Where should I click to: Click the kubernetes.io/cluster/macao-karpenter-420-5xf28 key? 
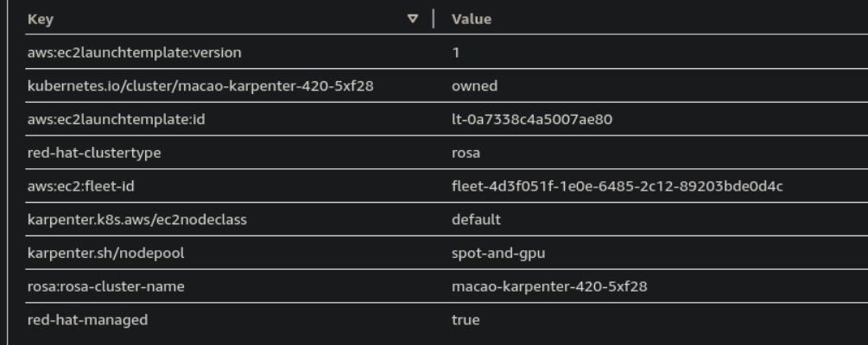point(200,86)
